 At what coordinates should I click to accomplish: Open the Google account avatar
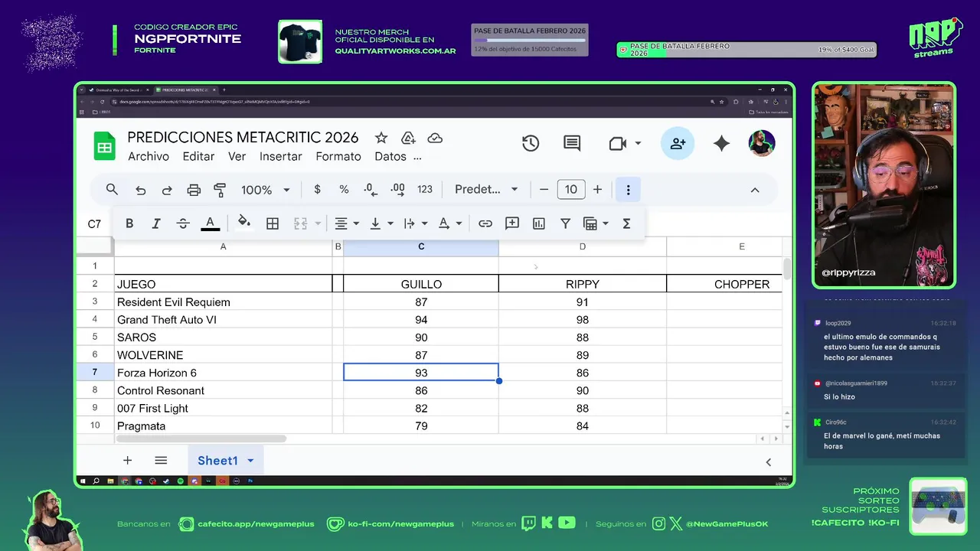(x=762, y=143)
